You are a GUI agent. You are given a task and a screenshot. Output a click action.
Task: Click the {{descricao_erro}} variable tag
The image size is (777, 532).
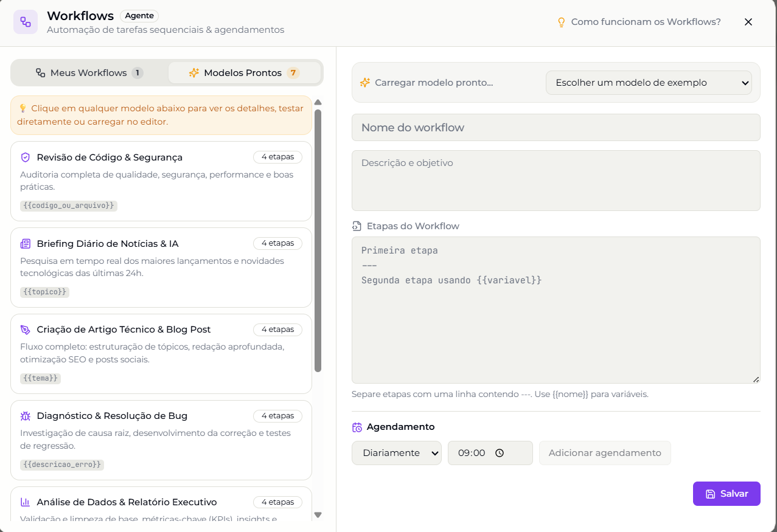click(62, 465)
